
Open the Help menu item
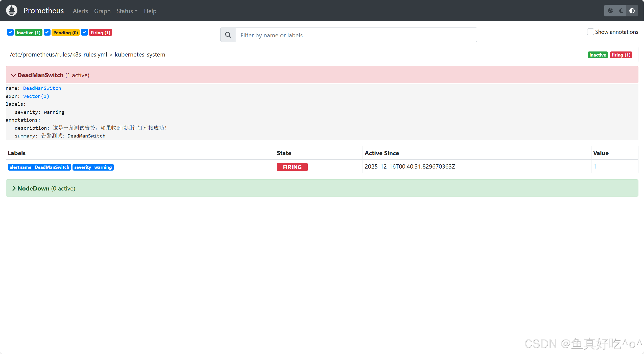tap(150, 11)
